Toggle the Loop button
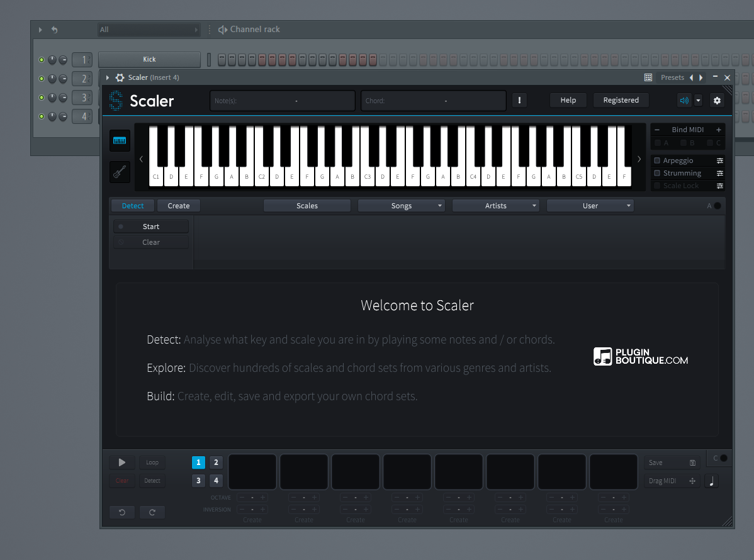Image resolution: width=754 pixels, height=560 pixels. click(x=152, y=462)
